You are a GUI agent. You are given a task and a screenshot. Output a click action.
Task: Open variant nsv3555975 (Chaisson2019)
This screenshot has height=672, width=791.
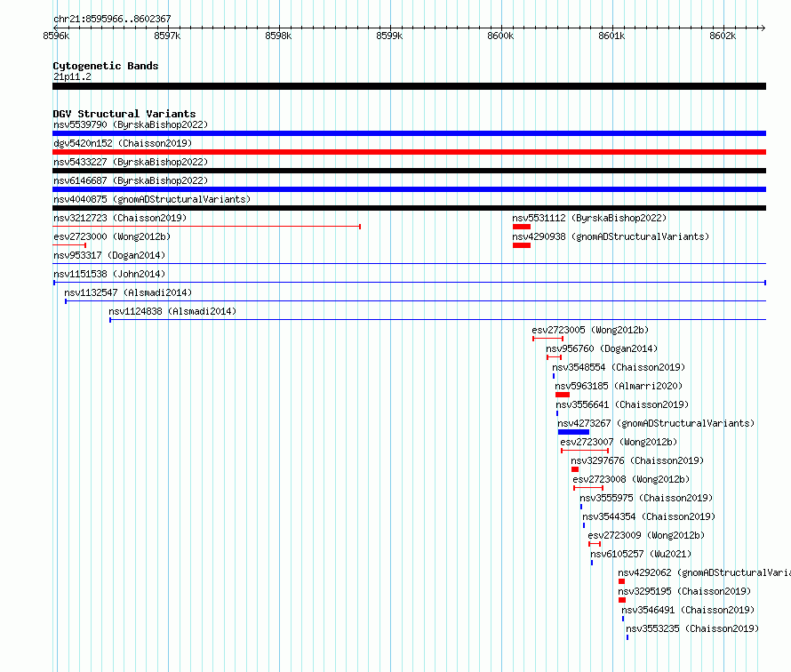(x=646, y=498)
